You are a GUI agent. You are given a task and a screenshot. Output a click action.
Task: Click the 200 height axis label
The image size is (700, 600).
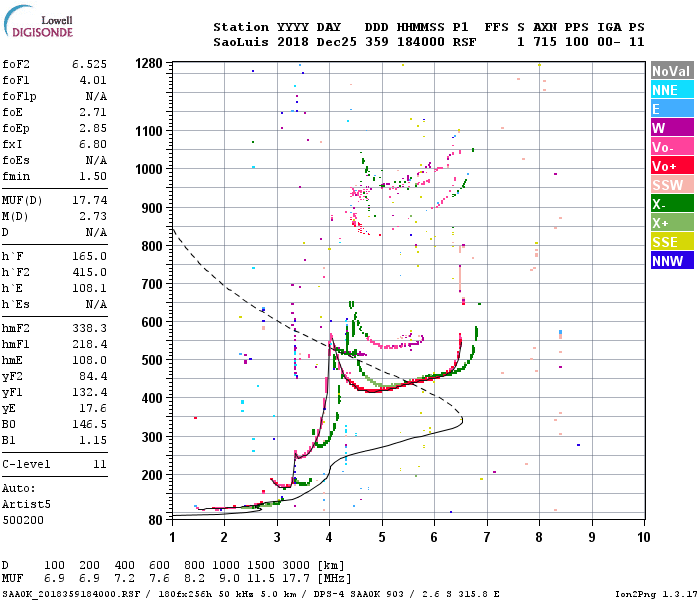pos(152,475)
